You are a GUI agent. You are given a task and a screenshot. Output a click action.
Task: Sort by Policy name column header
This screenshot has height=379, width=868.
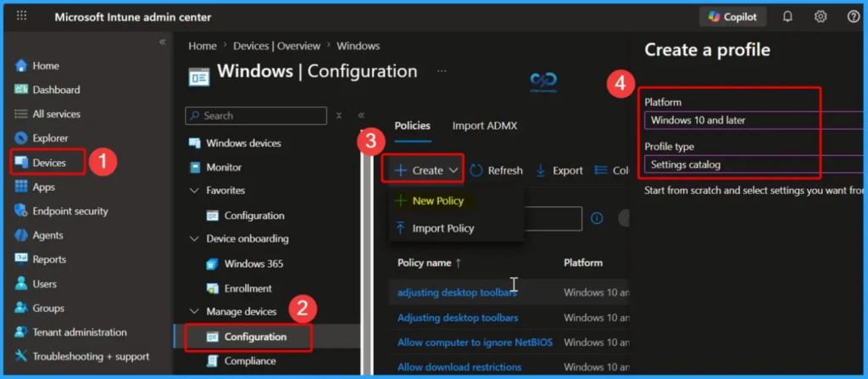429,263
